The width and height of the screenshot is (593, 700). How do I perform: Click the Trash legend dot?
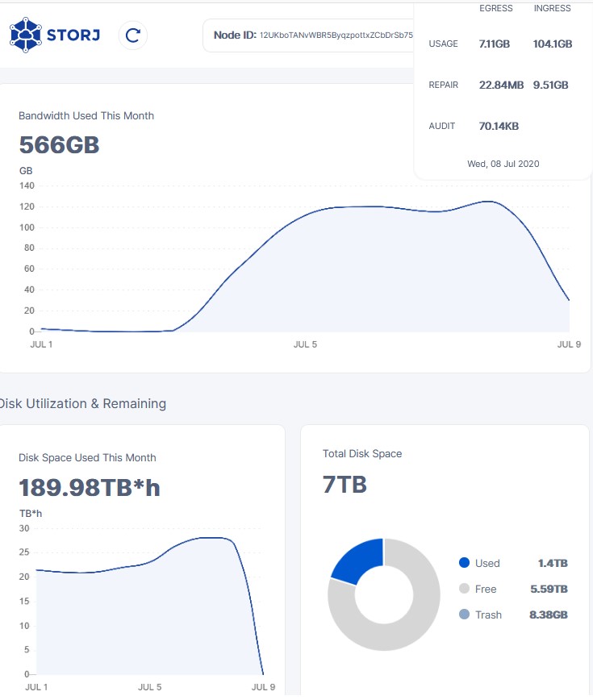464,615
